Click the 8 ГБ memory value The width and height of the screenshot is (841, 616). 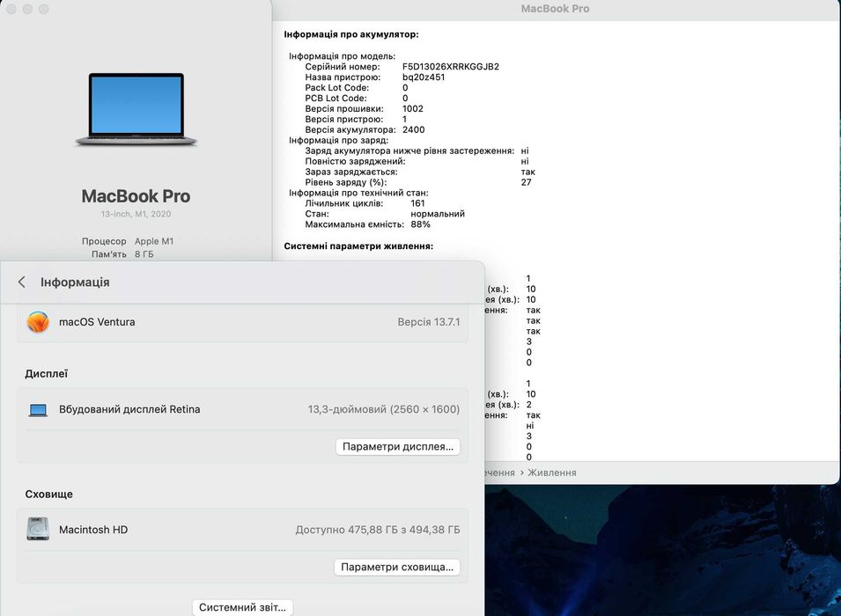(x=144, y=254)
